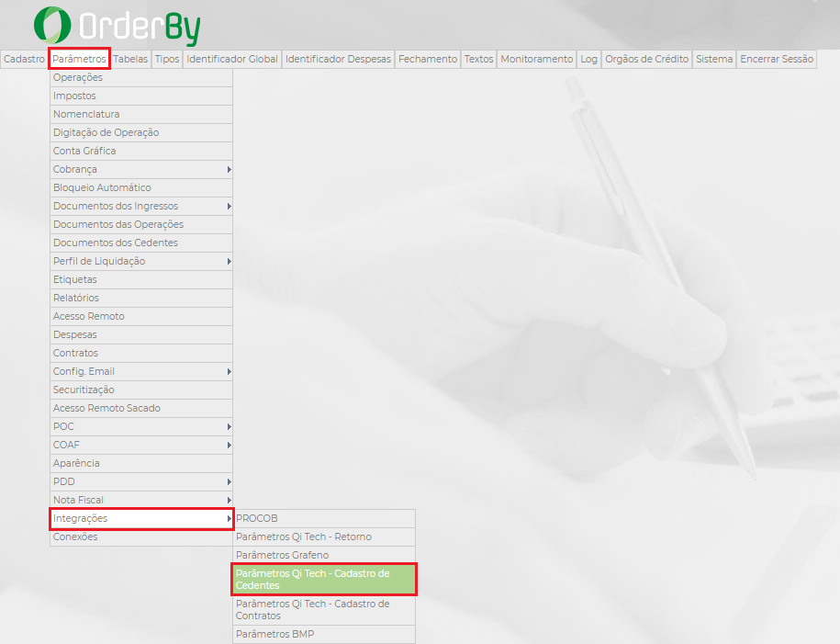Open the Contratos entry

(x=140, y=353)
